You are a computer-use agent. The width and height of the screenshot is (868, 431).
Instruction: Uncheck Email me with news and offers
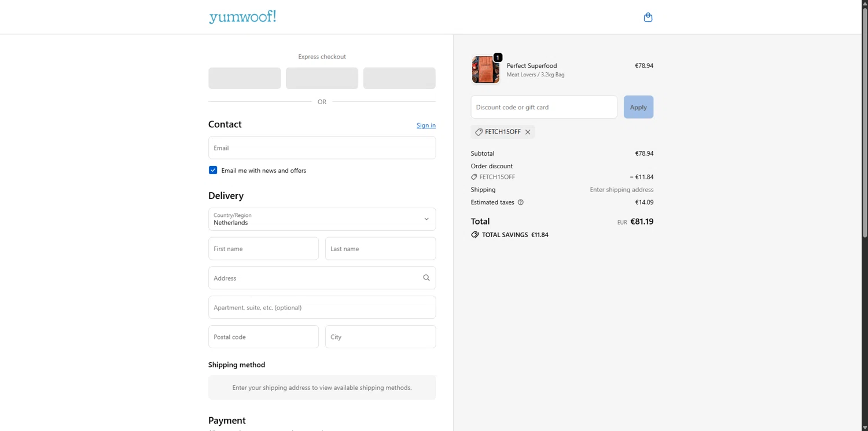[213, 170]
